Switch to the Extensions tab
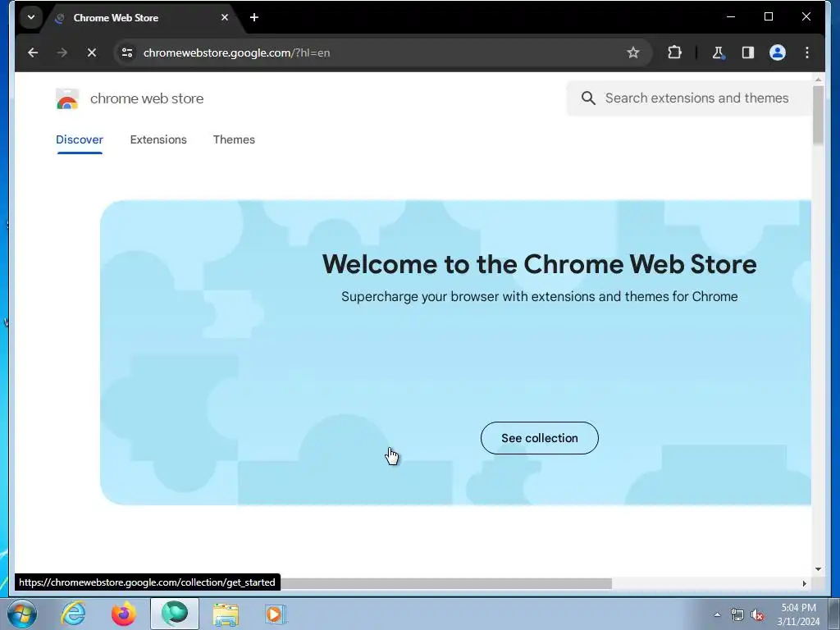The height and width of the screenshot is (630, 840). 158,139
